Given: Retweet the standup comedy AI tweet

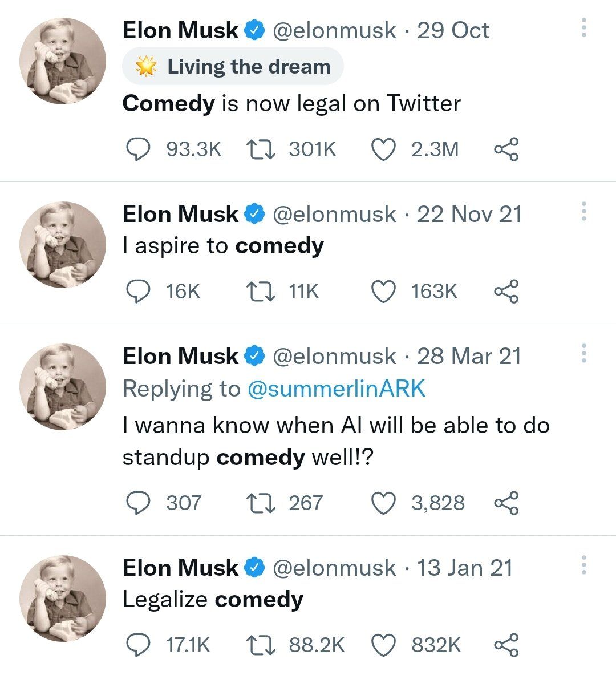Looking at the screenshot, I should [261, 503].
